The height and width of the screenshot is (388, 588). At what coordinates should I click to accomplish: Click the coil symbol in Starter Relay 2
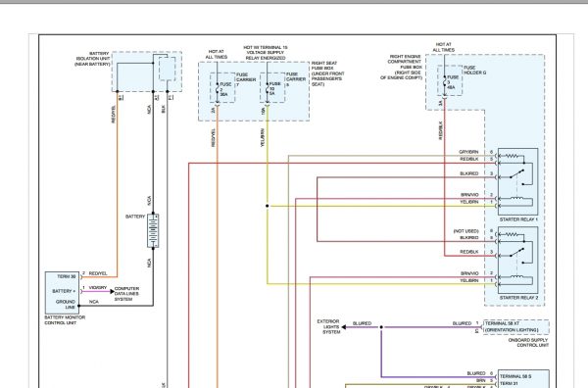(x=516, y=276)
